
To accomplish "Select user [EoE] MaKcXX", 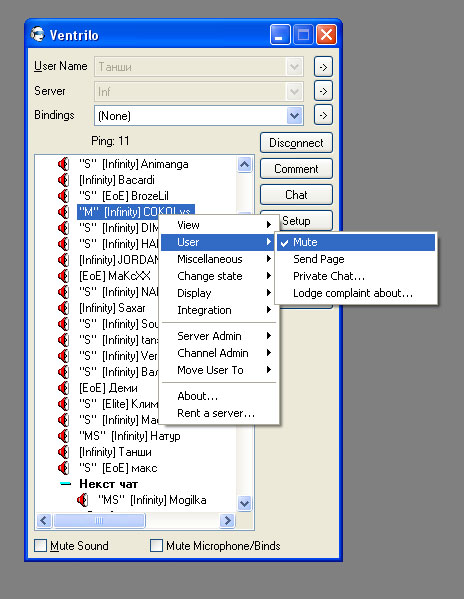I will coord(115,276).
